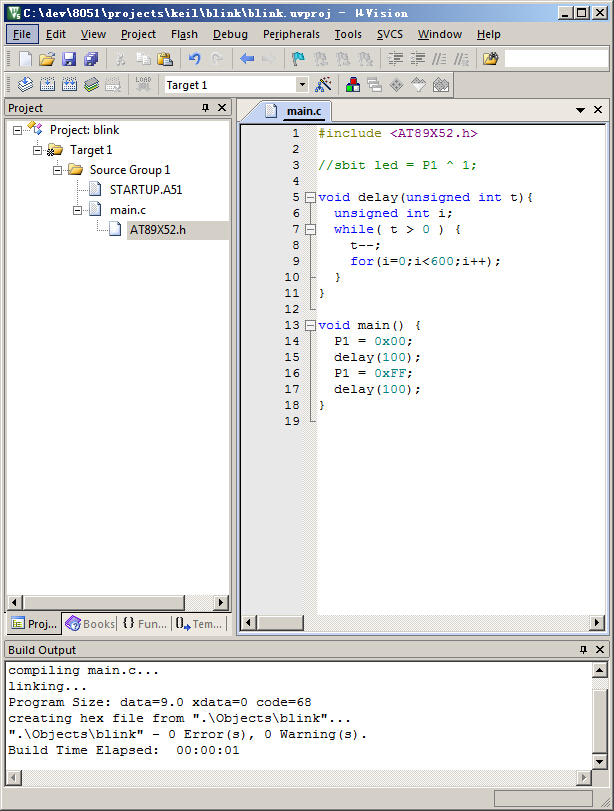The image size is (614, 811).
Task: Select main.c in the project tree
Action: [x=128, y=210]
